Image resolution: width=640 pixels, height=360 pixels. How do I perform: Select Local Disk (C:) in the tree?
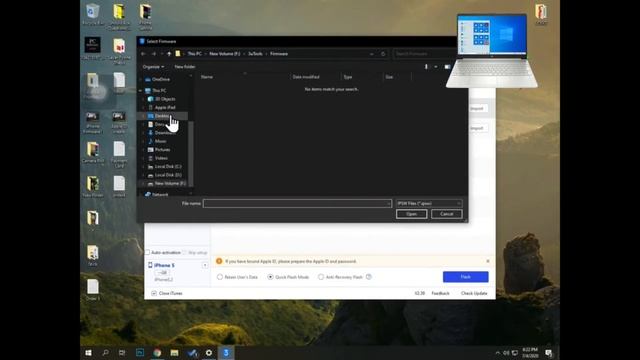pos(168,167)
